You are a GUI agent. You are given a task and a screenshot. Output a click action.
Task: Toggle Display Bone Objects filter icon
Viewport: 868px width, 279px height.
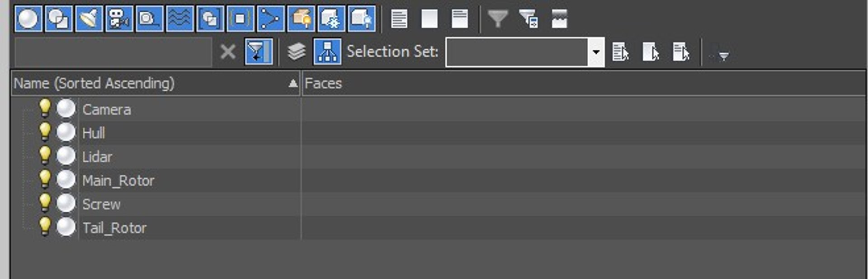coord(270,19)
